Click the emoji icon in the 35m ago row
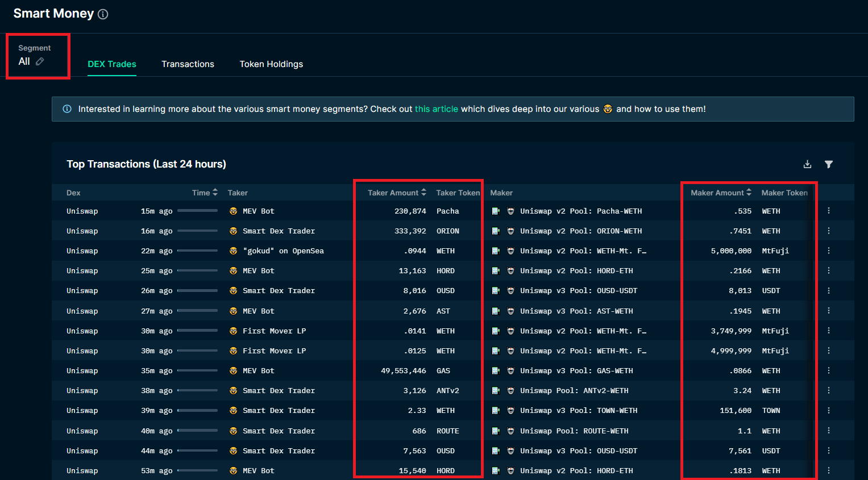Viewport: 868px width, 480px height. point(233,370)
